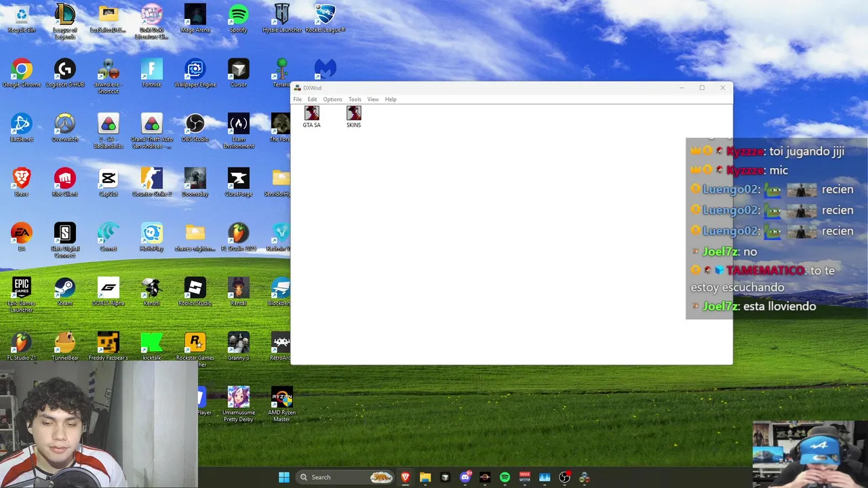Select the Rockstar Games Launcher desktop icon
Viewport: 868px width, 488px height.
coord(195,350)
